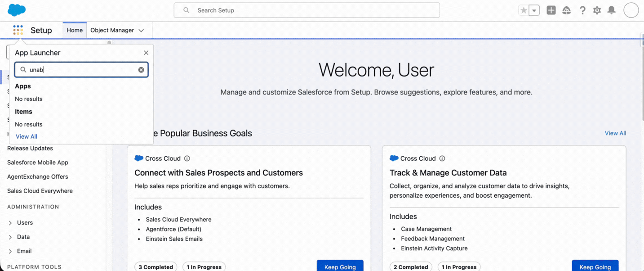Open Release Updates in sidebar
The height and width of the screenshot is (271, 644).
pos(30,148)
